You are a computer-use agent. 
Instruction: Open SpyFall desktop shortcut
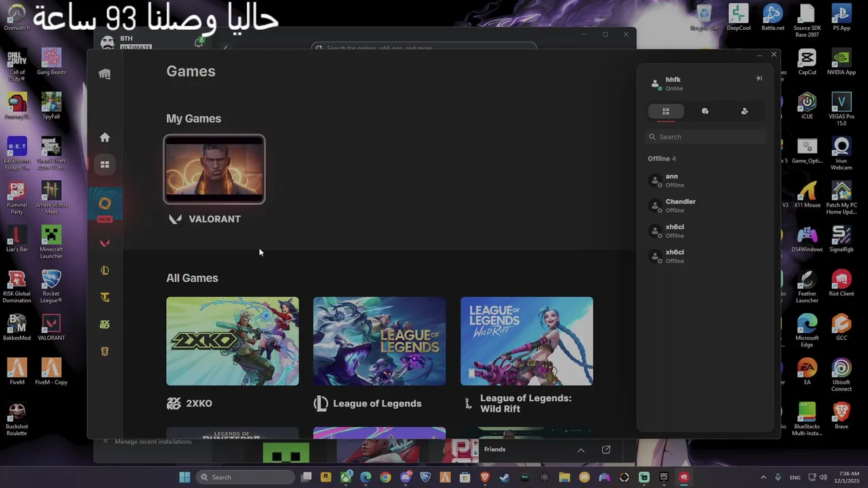coord(52,106)
